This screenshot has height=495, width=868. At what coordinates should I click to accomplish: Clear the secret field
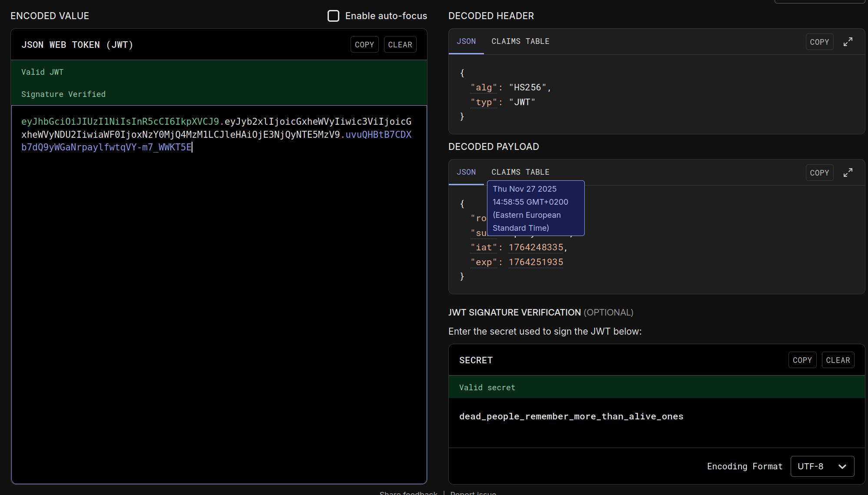(838, 360)
